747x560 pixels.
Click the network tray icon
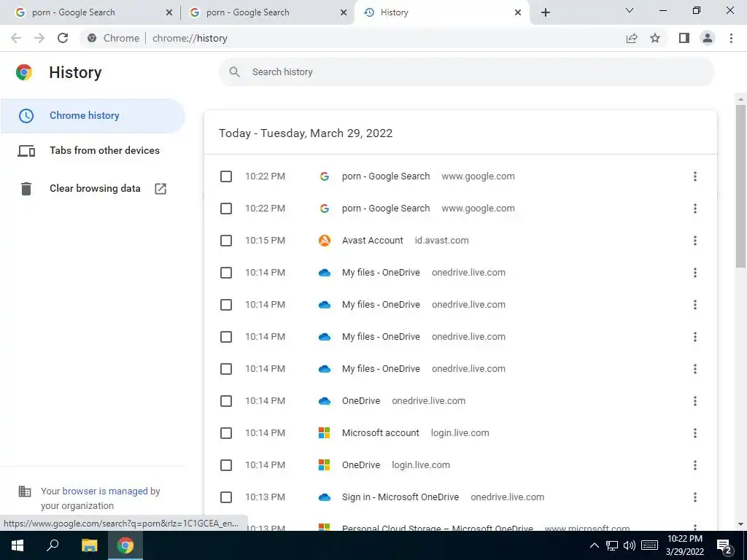click(612, 545)
